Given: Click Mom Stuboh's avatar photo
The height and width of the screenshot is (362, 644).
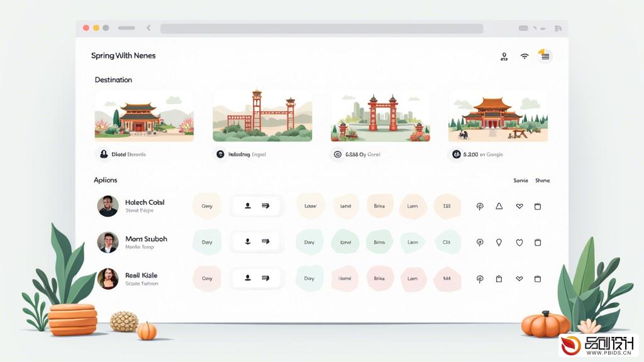Looking at the screenshot, I should point(108,242).
